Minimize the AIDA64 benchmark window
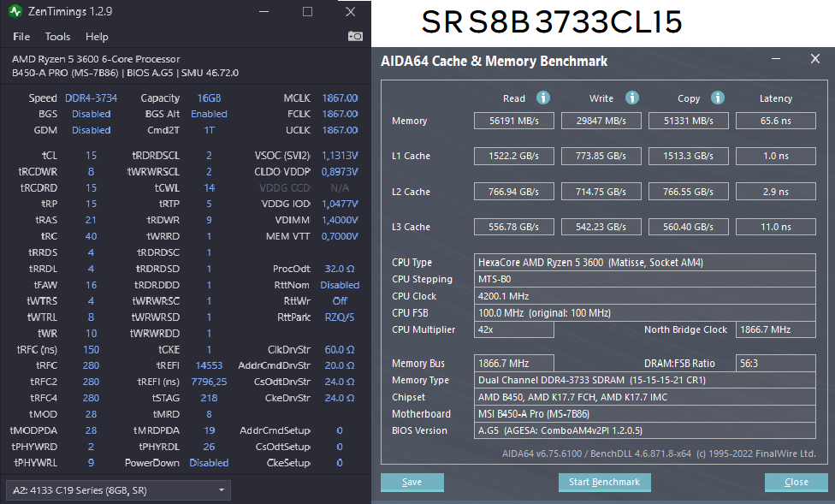 tap(776, 58)
